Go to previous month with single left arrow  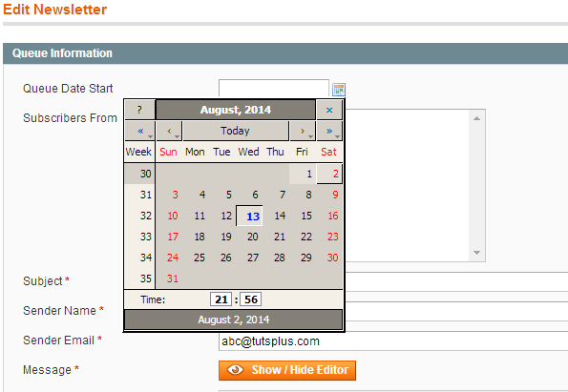(x=169, y=131)
